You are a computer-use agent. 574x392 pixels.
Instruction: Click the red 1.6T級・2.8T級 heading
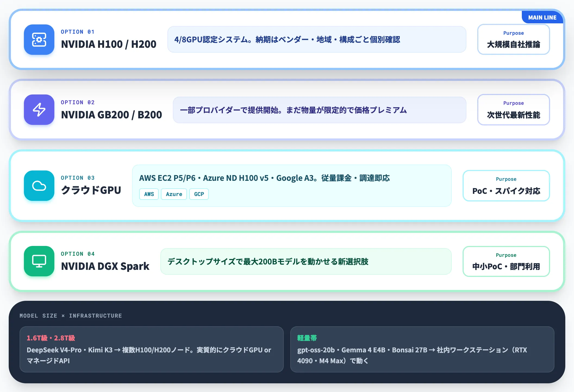(x=51, y=338)
